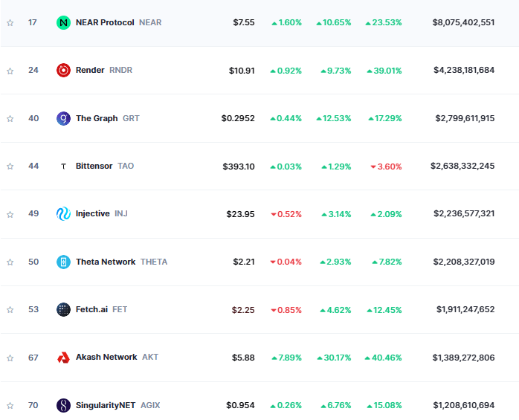Click the SingularityNET logo icon
Viewport: 519px width, 420px height.
63,406
